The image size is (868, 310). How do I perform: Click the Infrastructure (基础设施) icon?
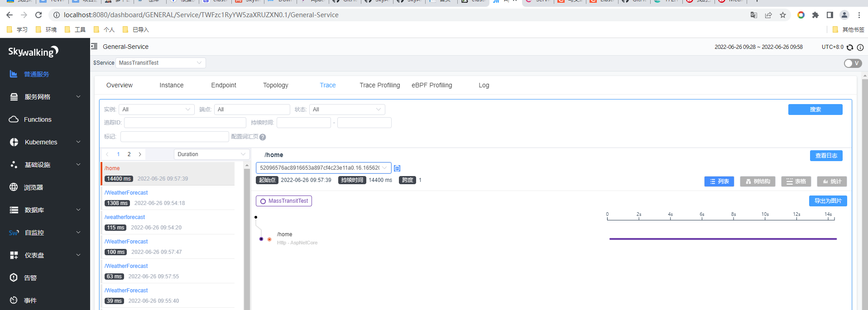14,165
